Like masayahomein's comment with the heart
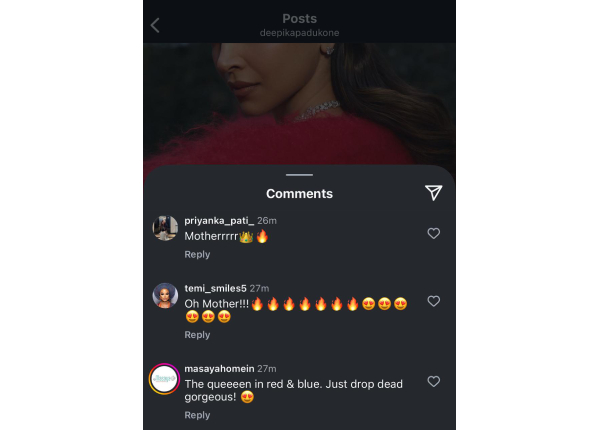This screenshot has height=430, width=600. click(x=433, y=381)
